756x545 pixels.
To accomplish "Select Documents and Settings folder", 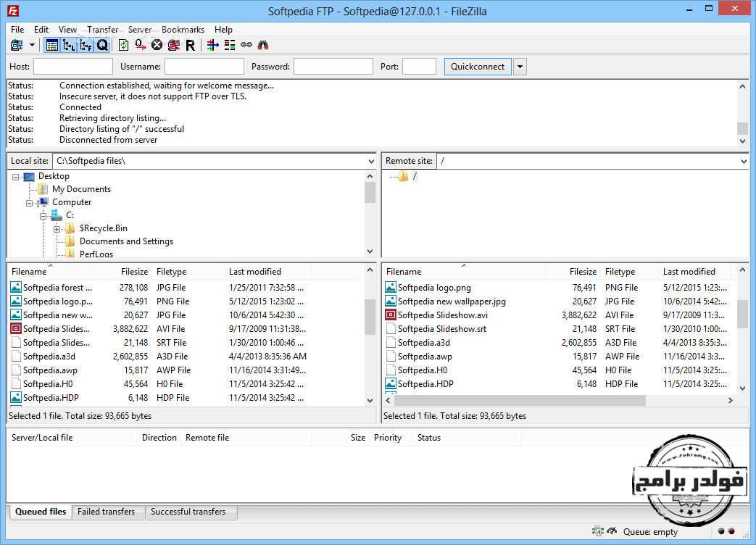I will point(126,241).
